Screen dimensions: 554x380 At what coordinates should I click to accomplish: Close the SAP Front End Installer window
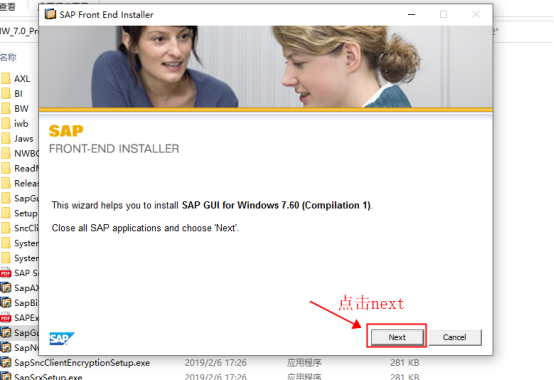476,14
